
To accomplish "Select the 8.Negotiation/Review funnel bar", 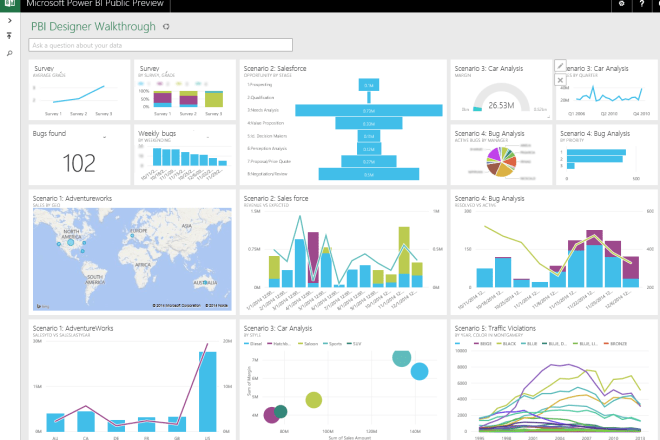I will [369, 174].
